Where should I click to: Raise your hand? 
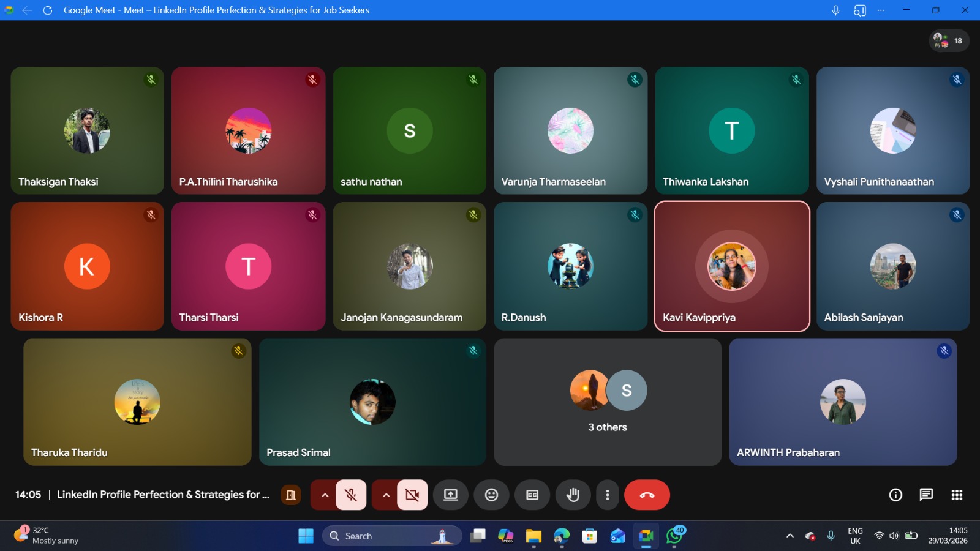coord(573,495)
